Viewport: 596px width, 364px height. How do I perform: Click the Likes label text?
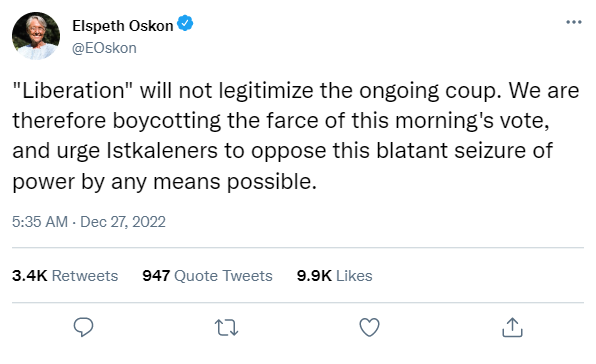click(x=354, y=276)
